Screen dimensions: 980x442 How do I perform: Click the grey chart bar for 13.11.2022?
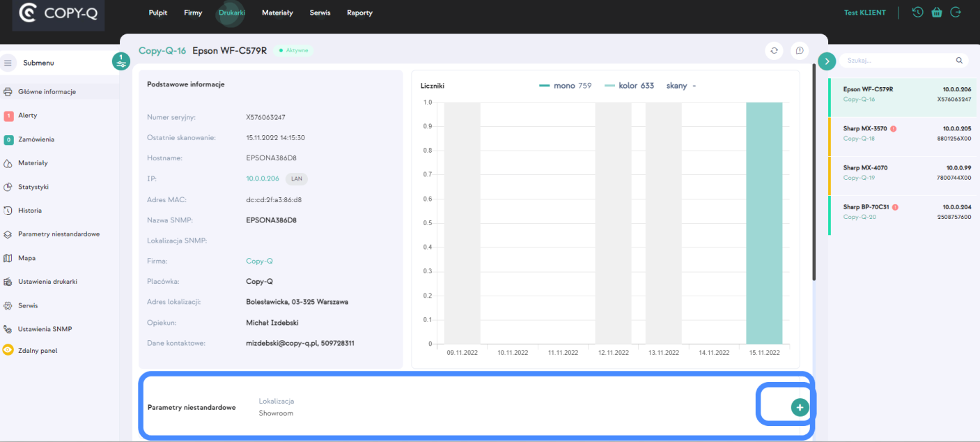click(664, 223)
